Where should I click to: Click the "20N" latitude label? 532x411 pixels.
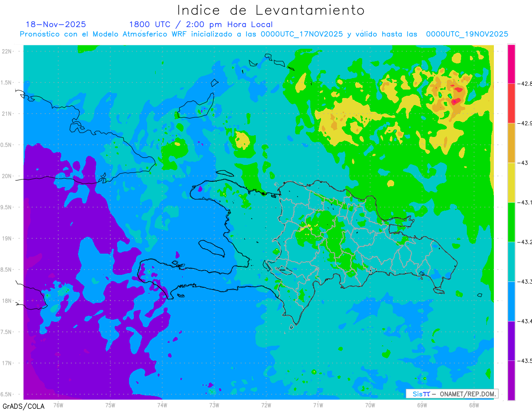coord(7,176)
